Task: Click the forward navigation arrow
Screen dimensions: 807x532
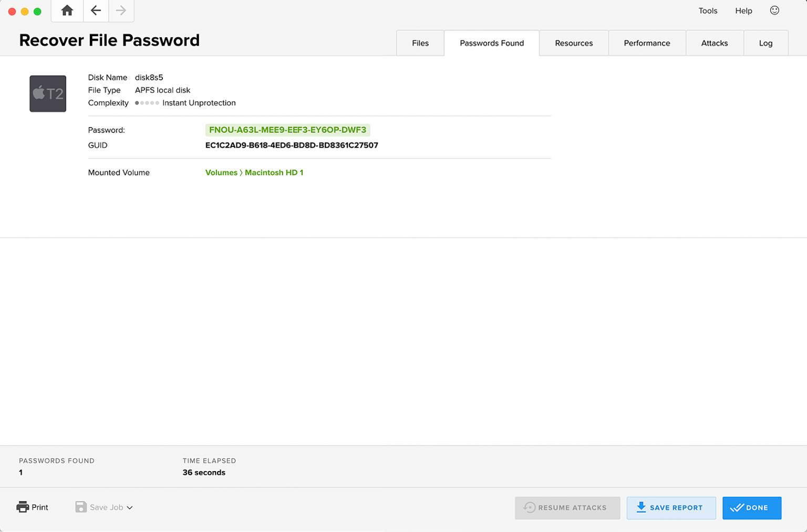Action: click(x=121, y=11)
